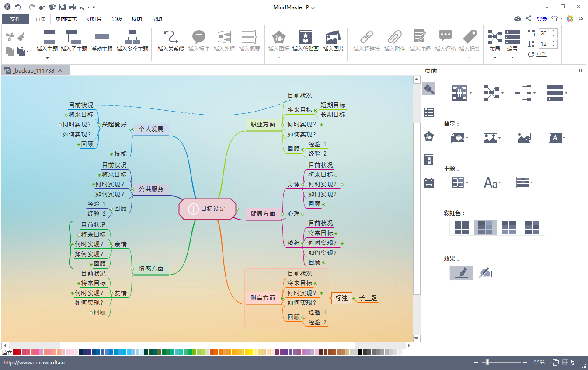588x370 pixels.
Task: Click the Save disk icon
Action: point(62,7)
